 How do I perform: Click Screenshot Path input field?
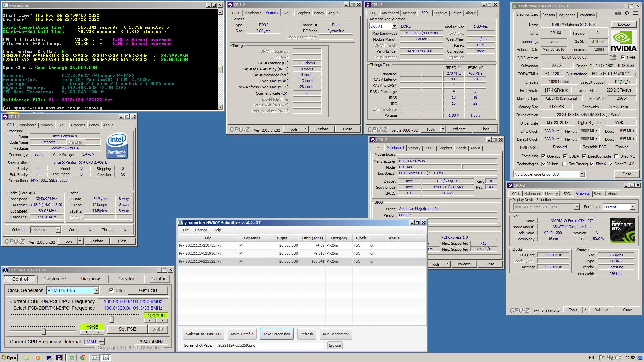tap(270, 345)
